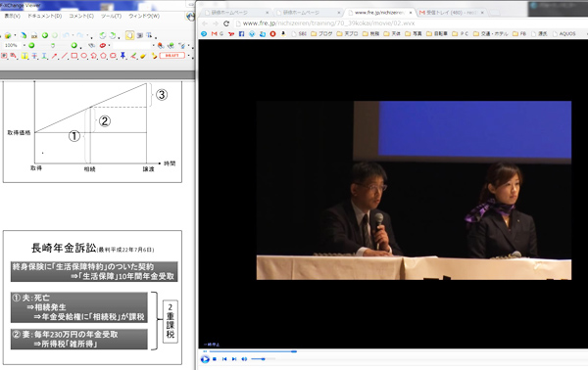The width and height of the screenshot is (588, 370).
Task: Open the ツール(T) menu
Action: click(111, 16)
